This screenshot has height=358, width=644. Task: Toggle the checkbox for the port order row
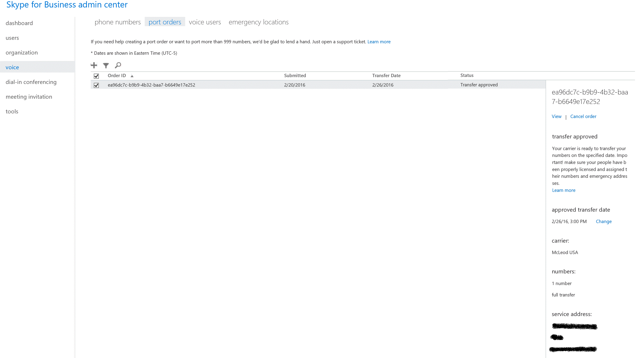pyautogui.click(x=96, y=85)
